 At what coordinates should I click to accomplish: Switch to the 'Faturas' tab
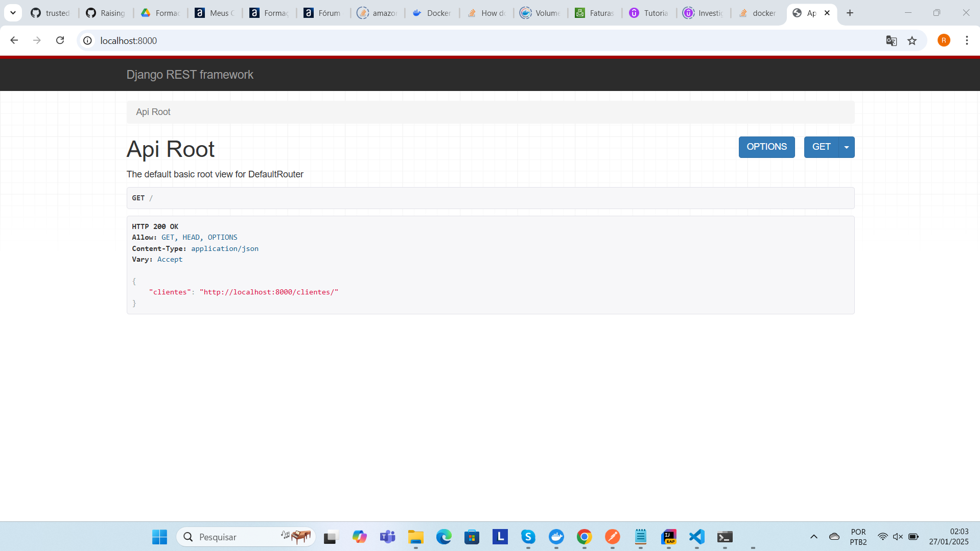(596, 13)
